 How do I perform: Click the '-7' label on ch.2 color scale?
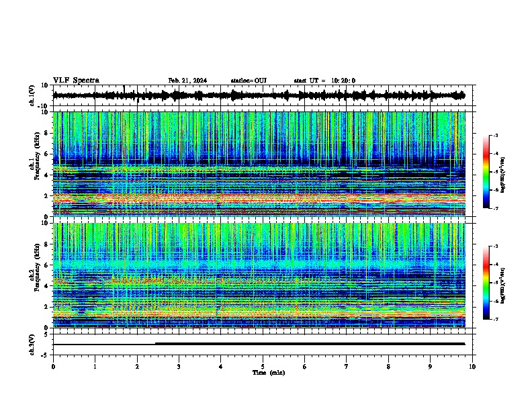click(495, 320)
